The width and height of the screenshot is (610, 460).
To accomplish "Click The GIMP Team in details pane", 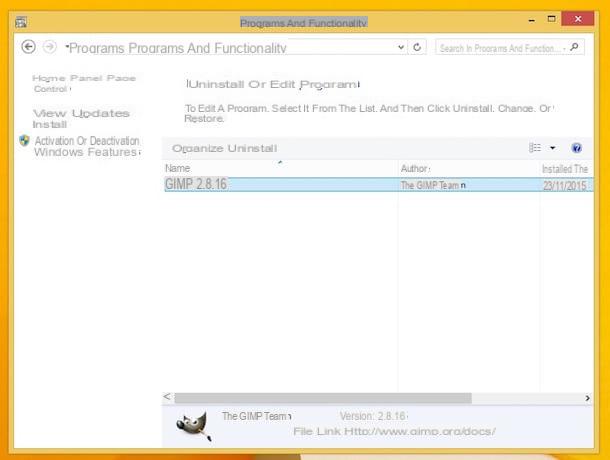I will [x=256, y=416].
